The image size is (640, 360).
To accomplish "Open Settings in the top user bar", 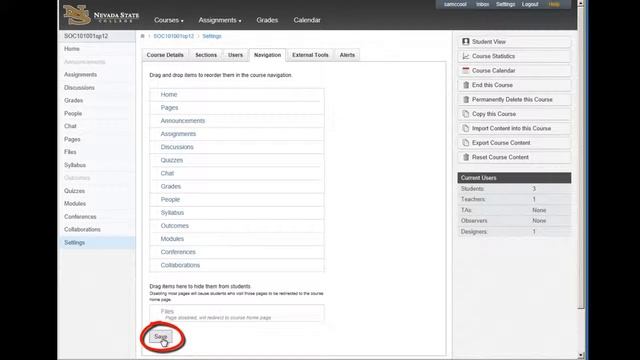I will pyautogui.click(x=505, y=4).
